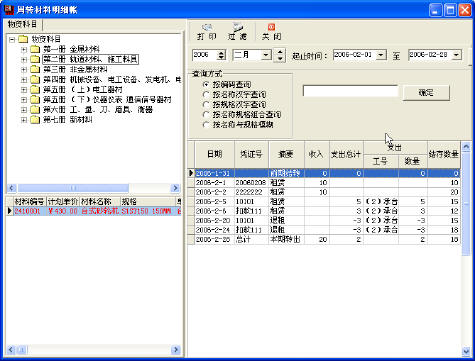Viewport: 475px width, 361px height.
Task: Click the tree panel horizontal scrollbar thumb
Action: click(x=73, y=188)
